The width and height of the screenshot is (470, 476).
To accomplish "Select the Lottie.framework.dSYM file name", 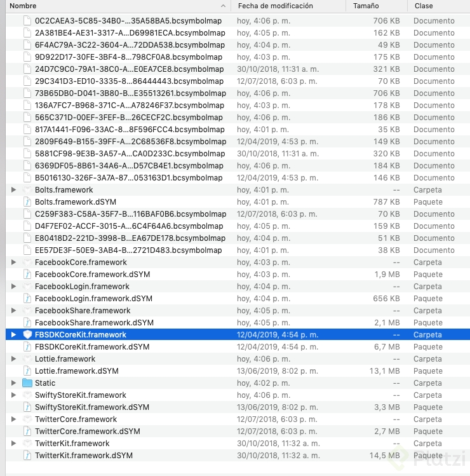I will click(76, 371).
